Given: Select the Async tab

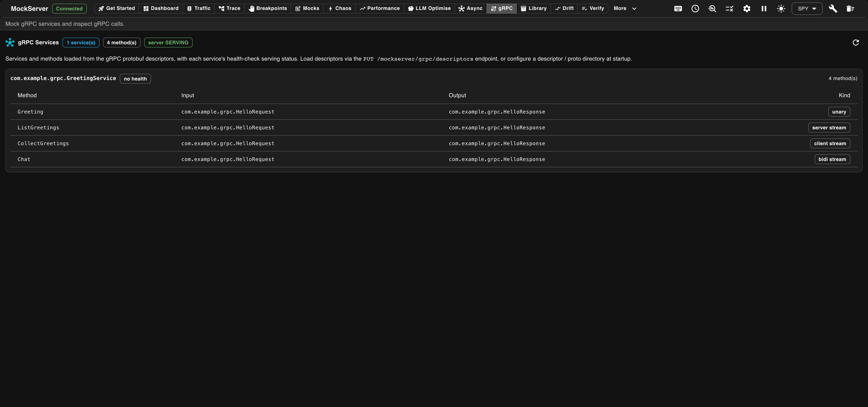Looking at the screenshot, I should tap(470, 8).
